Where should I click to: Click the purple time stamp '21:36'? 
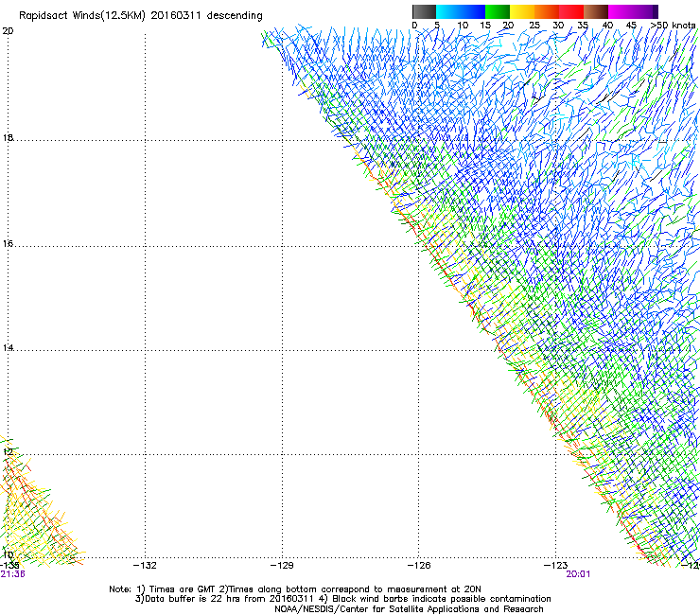pos(12,574)
